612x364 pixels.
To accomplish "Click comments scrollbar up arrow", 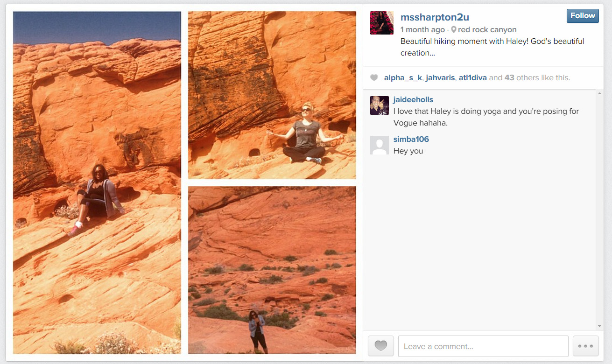I will point(599,94).
